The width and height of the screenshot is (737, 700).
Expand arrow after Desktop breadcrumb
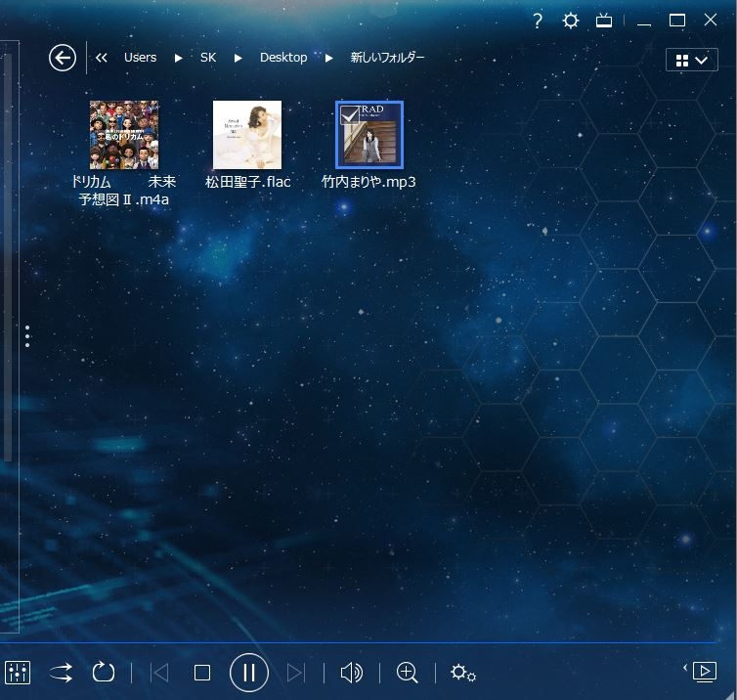click(329, 59)
